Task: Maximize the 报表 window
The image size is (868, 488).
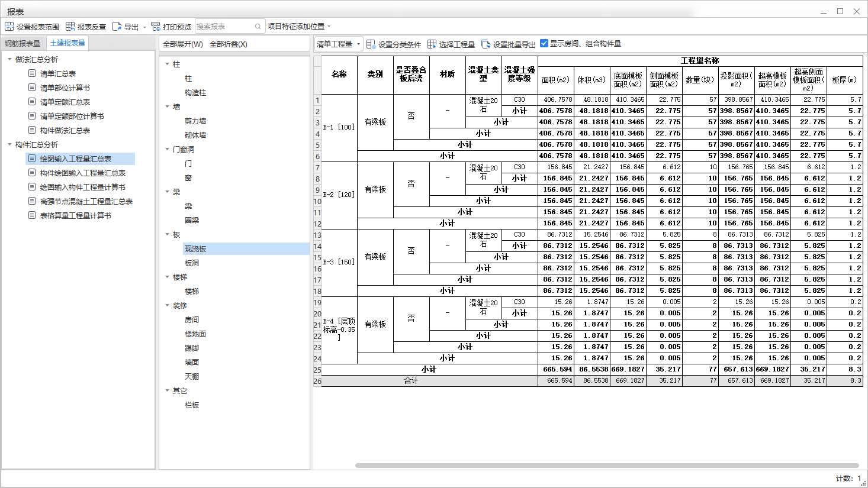Action: click(840, 11)
